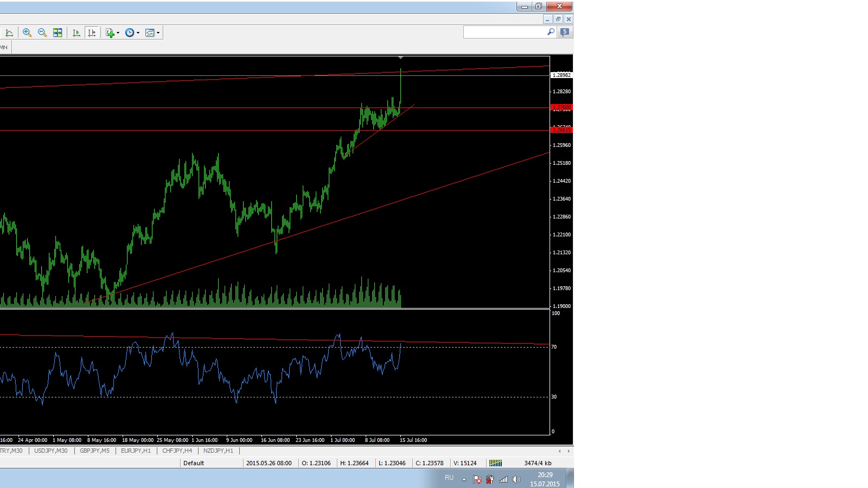This screenshot has height=488, width=868.
Task: Select the lower red horizontal level label 1.26615
Action: click(561, 130)
